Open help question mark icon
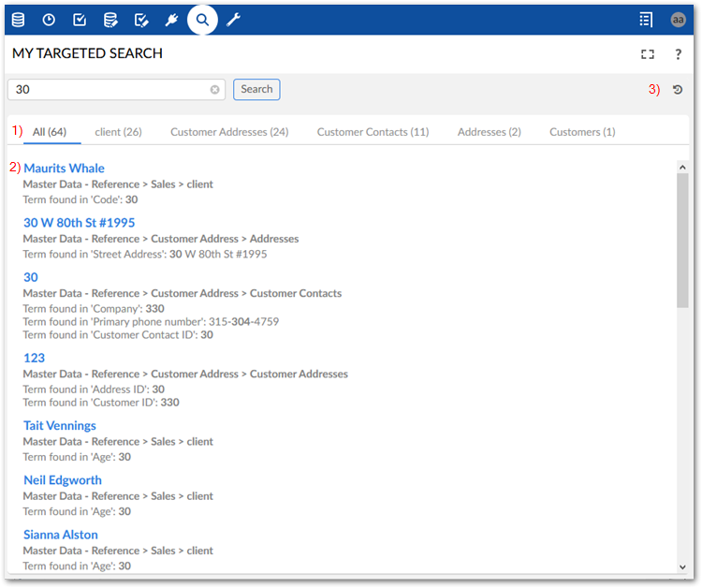The image size is (702, 588). [x=679, y=54]
